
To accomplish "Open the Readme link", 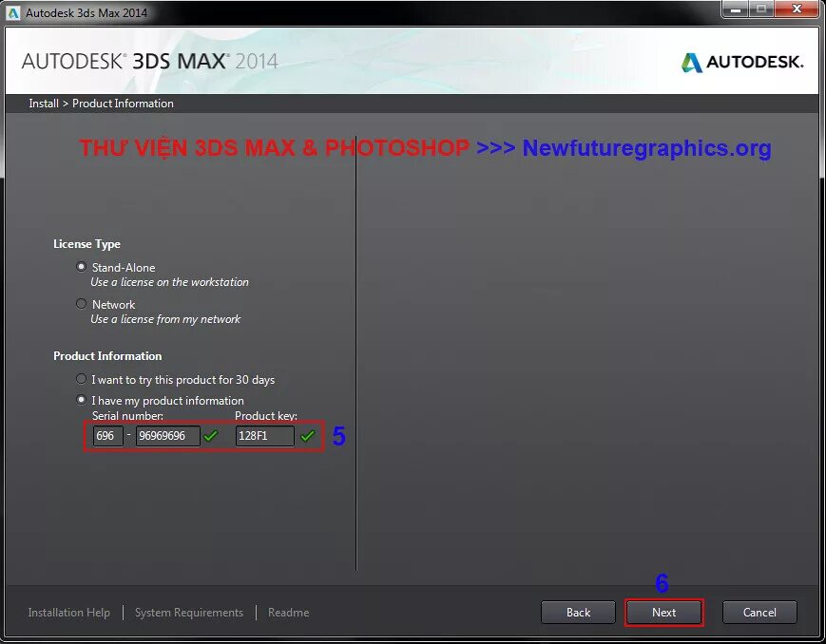I will tap(289, 613).
